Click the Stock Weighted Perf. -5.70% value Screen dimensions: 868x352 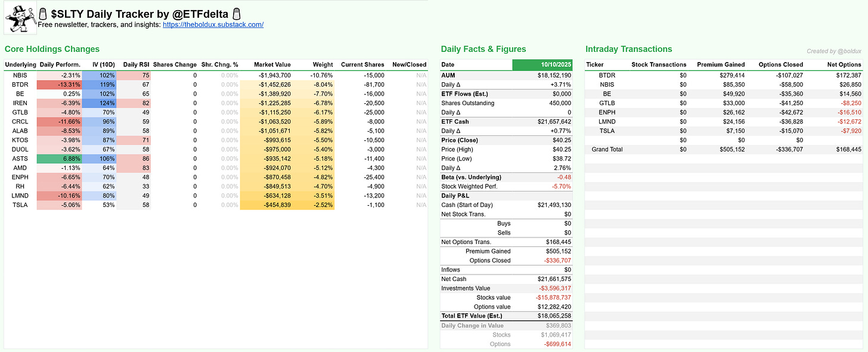coord(561,186)
